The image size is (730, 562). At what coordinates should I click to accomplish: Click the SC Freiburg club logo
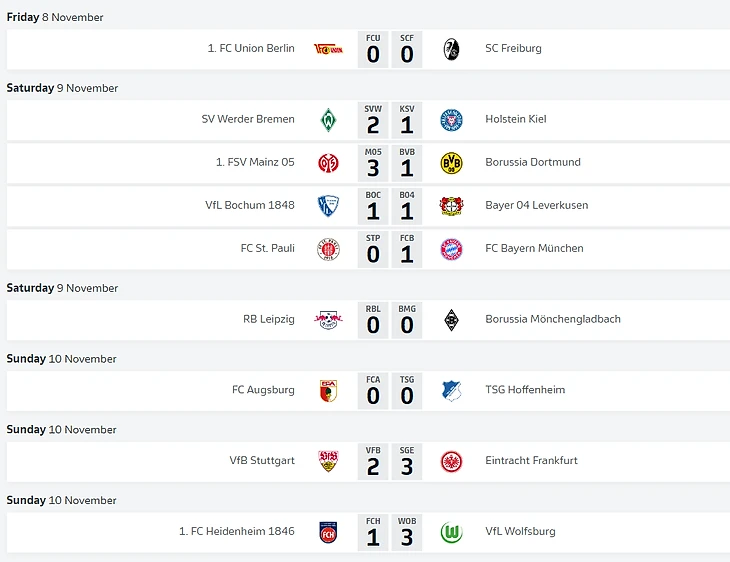click(x=451, y=49)
